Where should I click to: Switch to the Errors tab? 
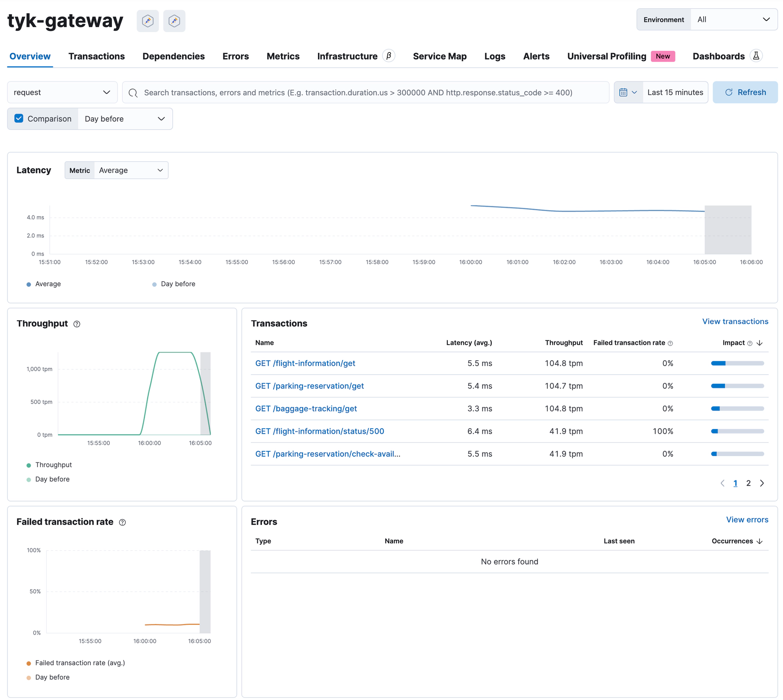click(x=236, y=56)
